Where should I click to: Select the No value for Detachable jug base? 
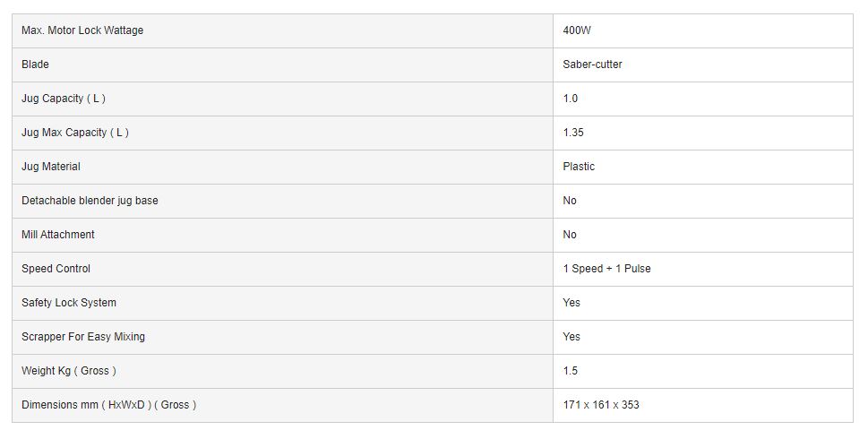click(570, 201)
